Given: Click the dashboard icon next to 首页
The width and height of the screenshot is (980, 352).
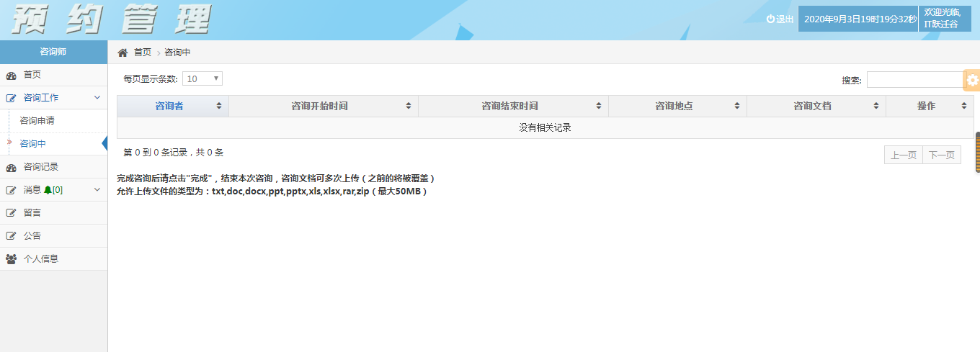Looking at the screenshot, I should pos(11,75).
